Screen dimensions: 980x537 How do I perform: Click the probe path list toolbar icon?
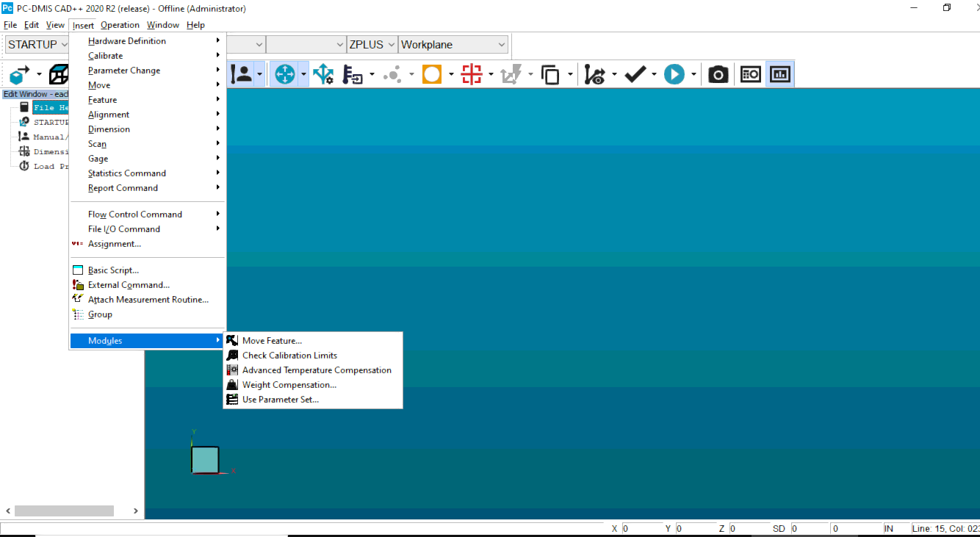(353, 74)
